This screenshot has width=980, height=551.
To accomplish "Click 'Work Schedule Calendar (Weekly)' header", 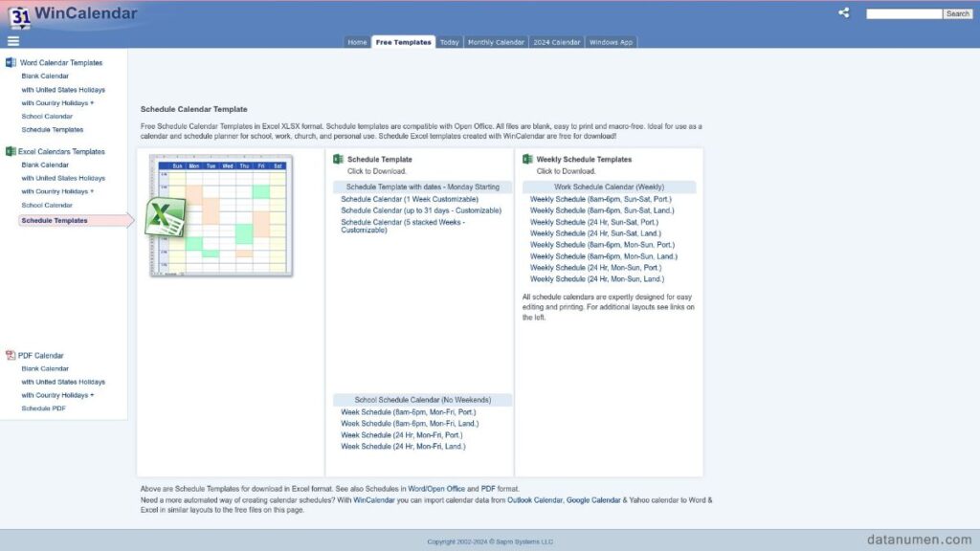I will coord(609,187).
